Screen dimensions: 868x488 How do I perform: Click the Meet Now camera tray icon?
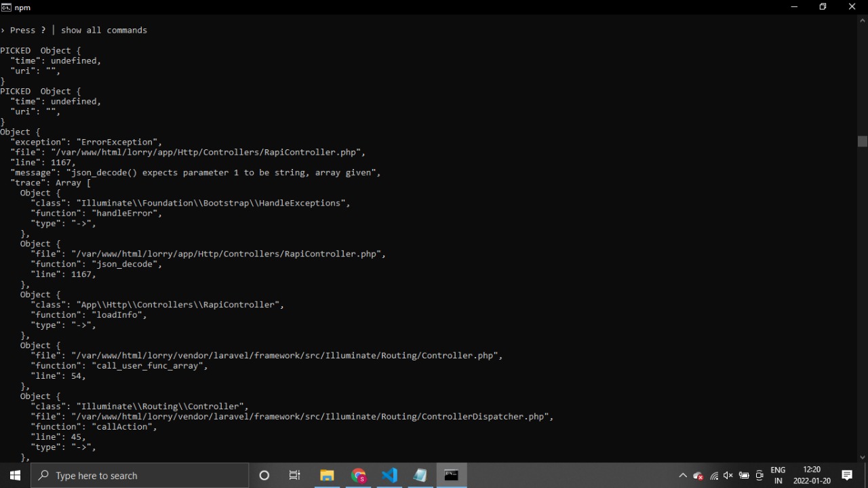tap(759, 476)
